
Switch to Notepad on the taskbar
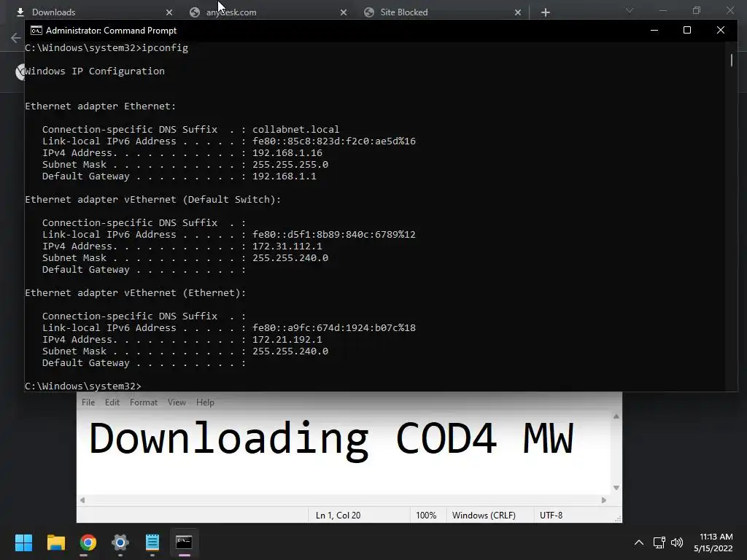152,542
